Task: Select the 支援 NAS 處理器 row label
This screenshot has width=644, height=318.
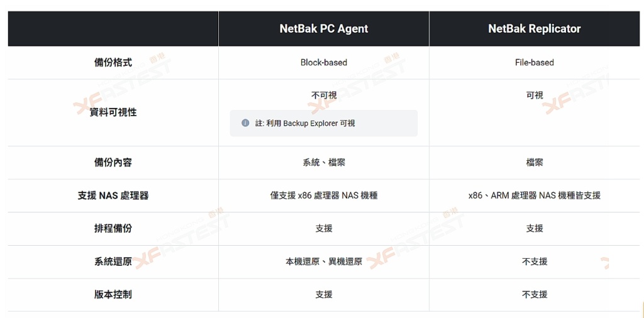Action: [113, 195]
